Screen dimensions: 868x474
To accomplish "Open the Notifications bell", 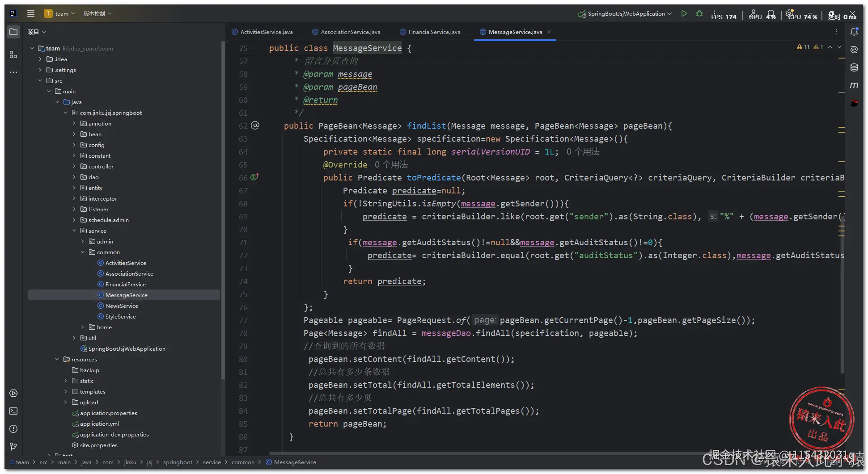I will (854, 32).
